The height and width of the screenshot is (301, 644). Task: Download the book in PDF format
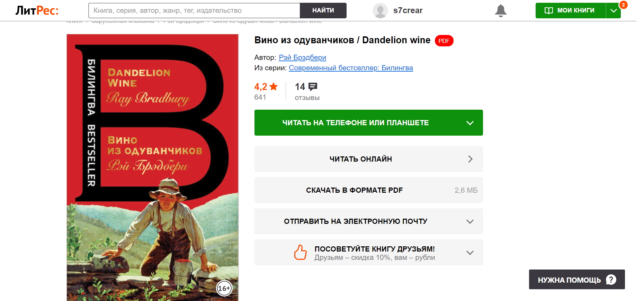[369, 190]
